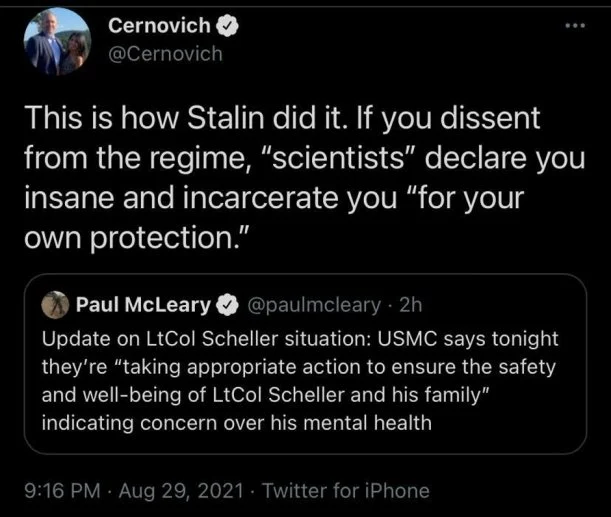Viewport: 611px width, 517px height.
Task: Click Cernovich's profile avatar photo
Action: (x=58, y=43)
